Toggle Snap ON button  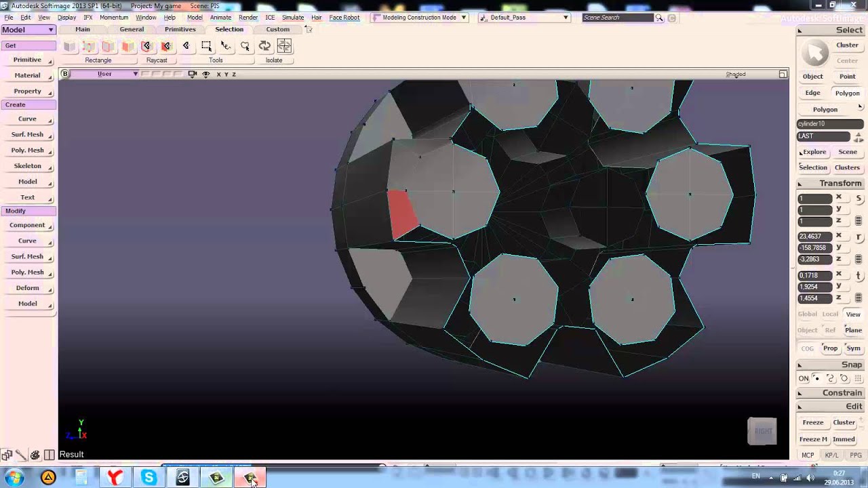(x=804, y=378)
